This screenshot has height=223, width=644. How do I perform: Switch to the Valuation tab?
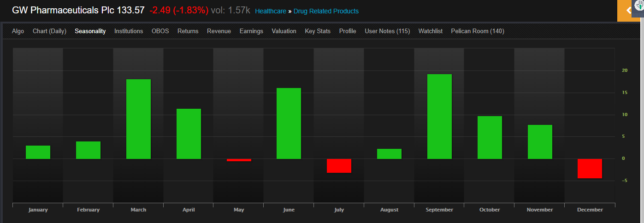pos(284,31)
